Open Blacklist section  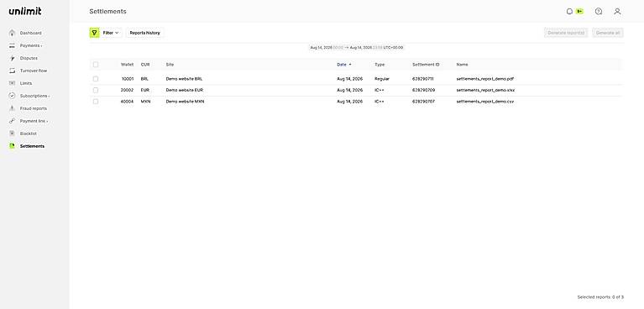[29, 134]
